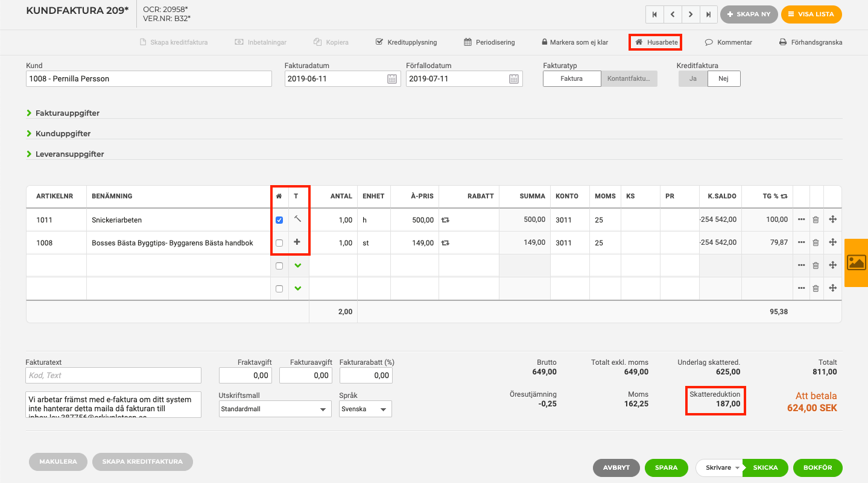The width and height of the screenshot is (868, 483).
Task: Click the AVBRYT button
Action: (x=616, y=467)
